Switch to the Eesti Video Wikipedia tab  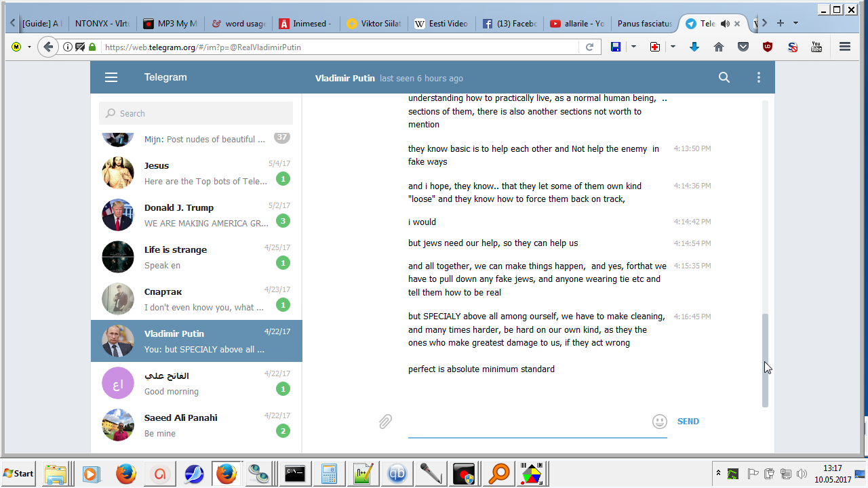click(x=441, y=24)
